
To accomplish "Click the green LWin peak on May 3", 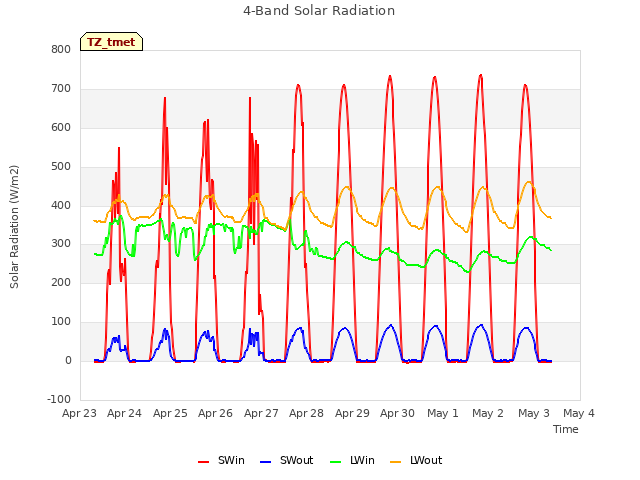I will [x=531, y=237].
